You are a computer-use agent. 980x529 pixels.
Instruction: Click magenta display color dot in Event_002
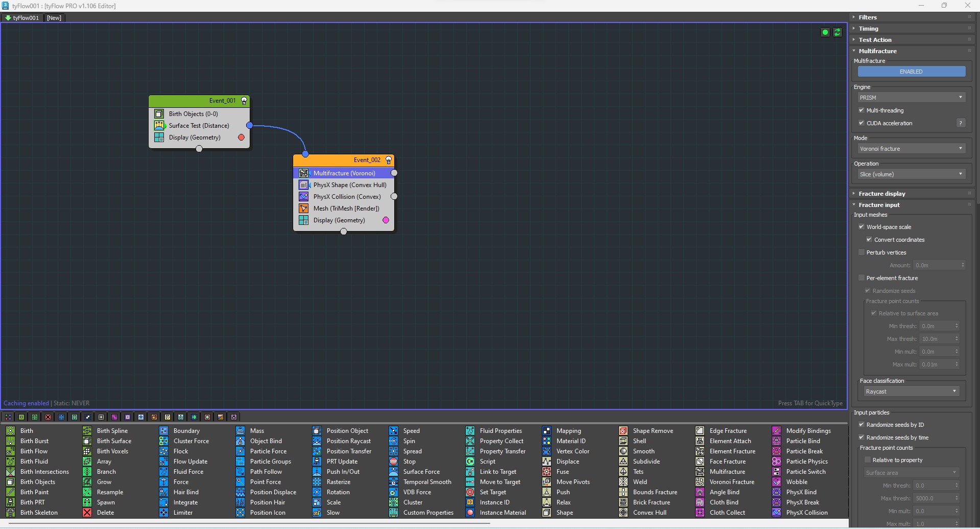tap(386, 220)
